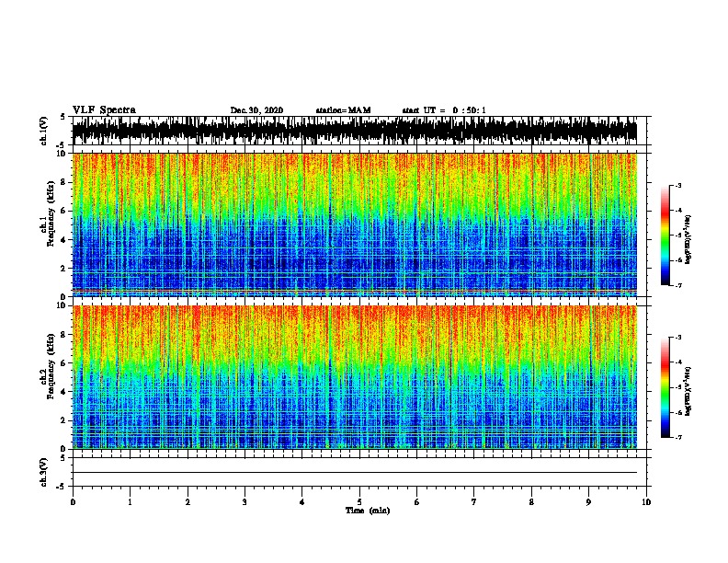This screenshot has width=728, height=563.
Task: Click the "0" tick on the time axis
Action: (73, 502)
